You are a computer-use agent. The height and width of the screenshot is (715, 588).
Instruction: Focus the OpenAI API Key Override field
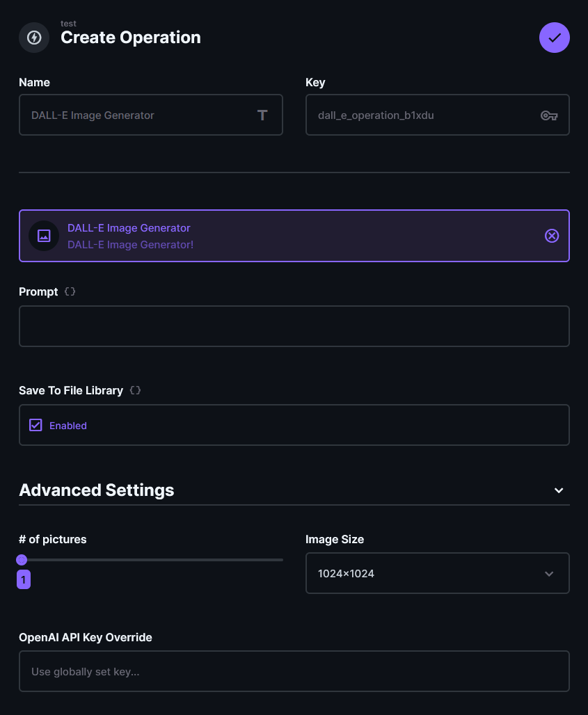coord(294,671)
